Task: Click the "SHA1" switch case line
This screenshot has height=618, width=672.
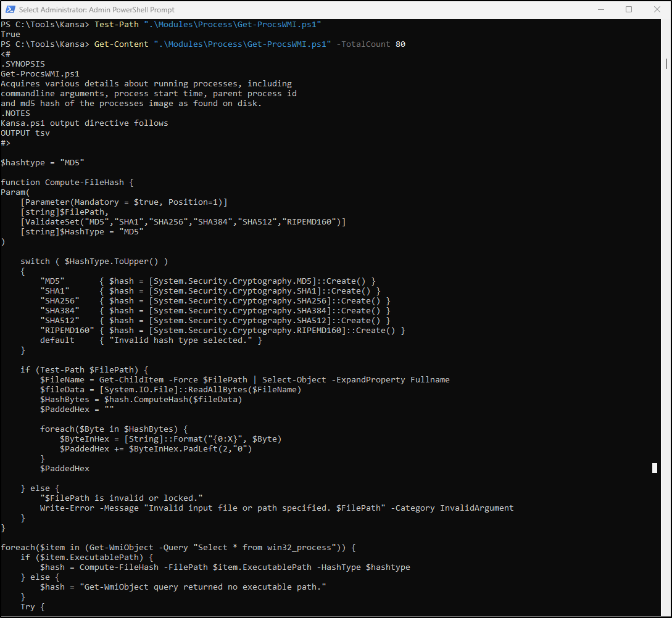Action: point(210,290)
